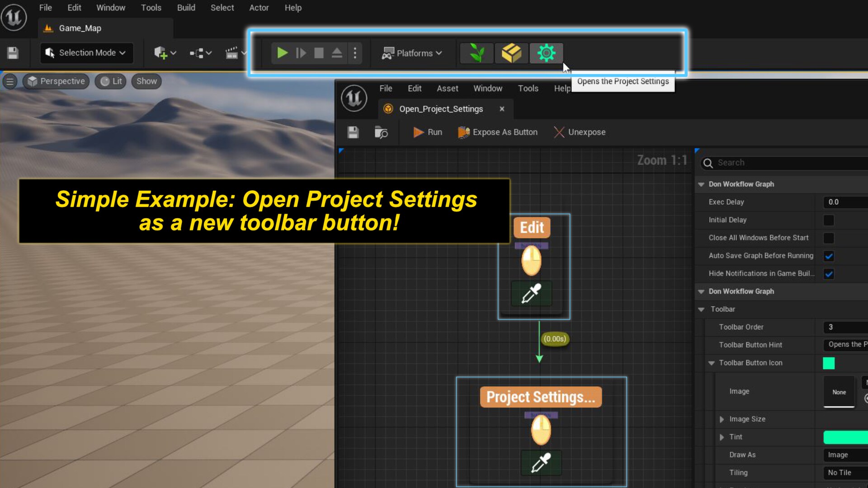Click the Browse to Asset icon
Image resolution: width=868 pixels, height=488 pixels.
(x=382, y=132)
